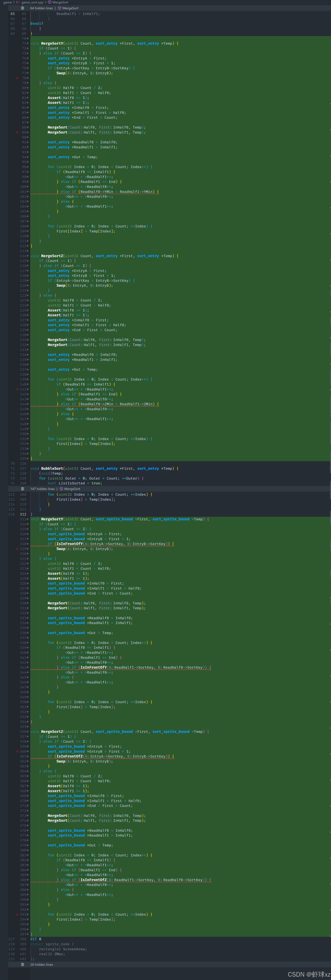Click the MergeSort symbol icon in breadcrumb

(49, 2)
